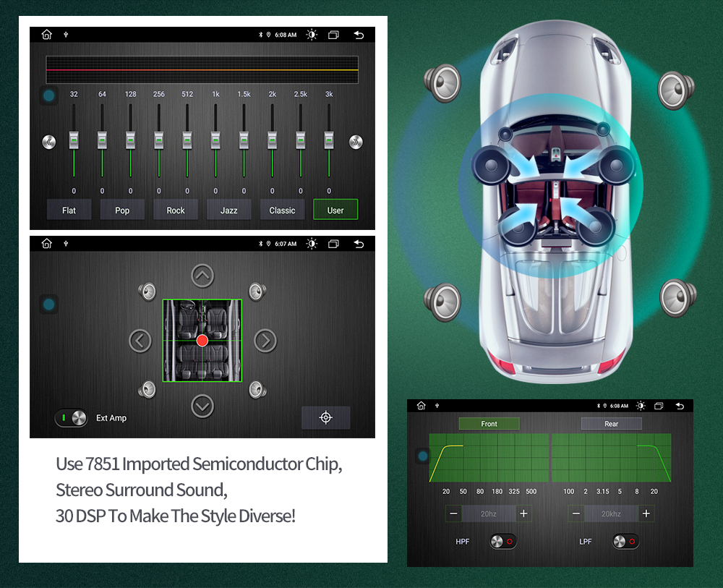Switch to the Front tab
This screenshot has width=723, height=588.
coord(489,424)
